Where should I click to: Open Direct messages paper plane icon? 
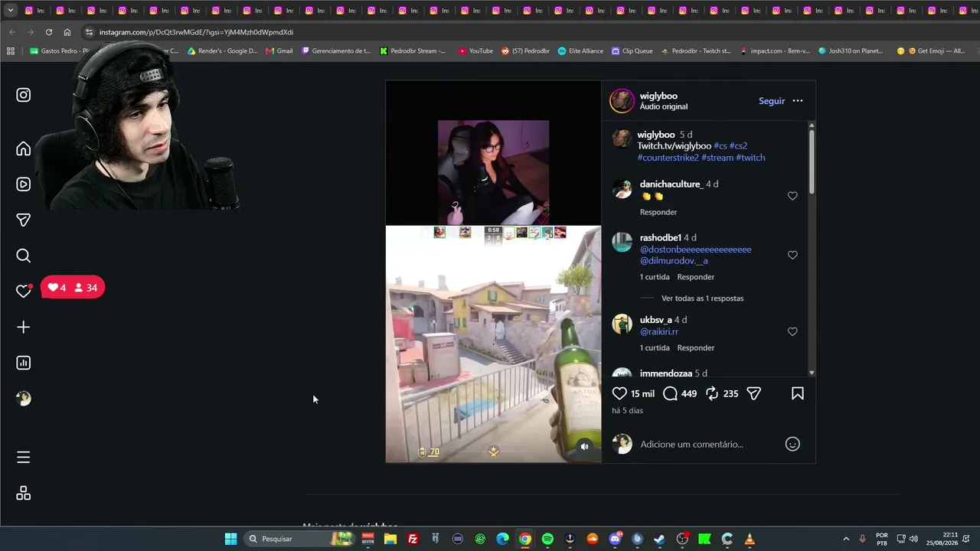pos(24,220)
